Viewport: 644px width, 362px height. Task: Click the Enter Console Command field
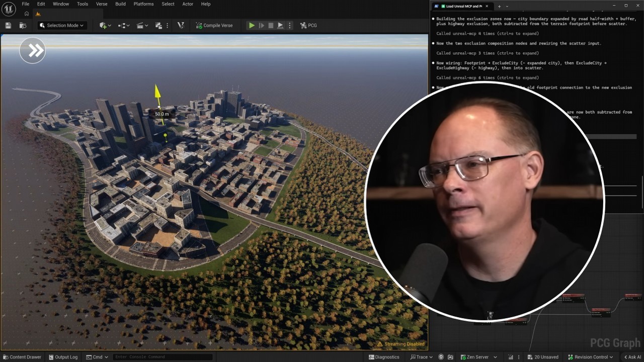163,357
